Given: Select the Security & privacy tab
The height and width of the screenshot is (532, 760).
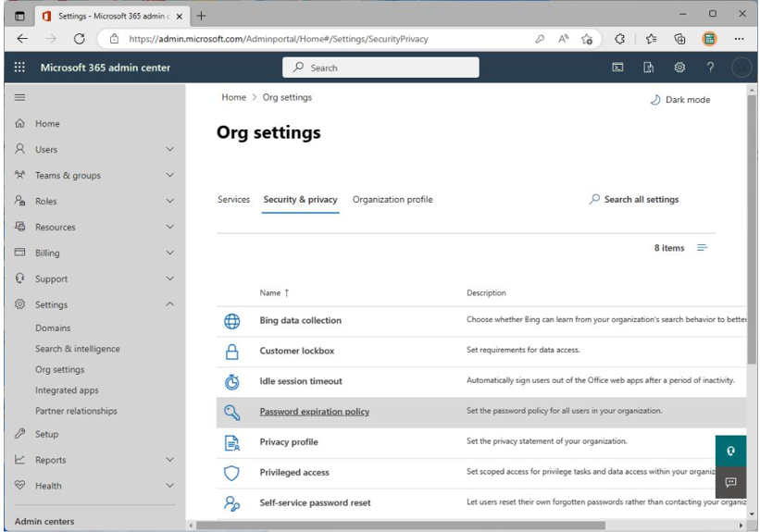Looking at the screenshot, I should [300, 200].
